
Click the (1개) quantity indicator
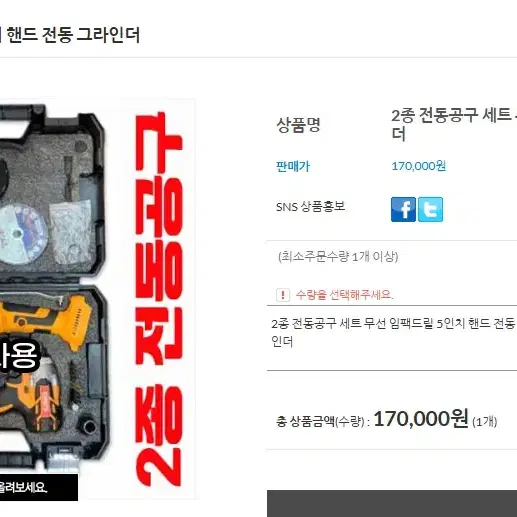click(x=485, y=422)
